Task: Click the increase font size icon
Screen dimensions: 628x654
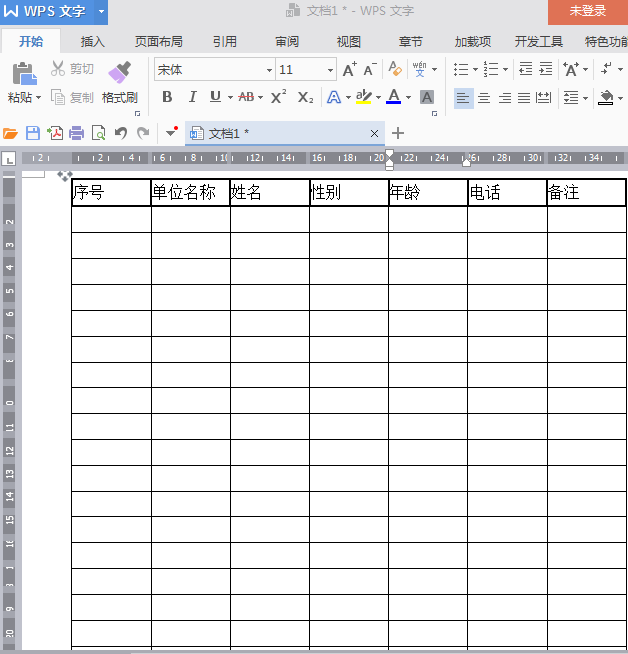Action: (x=349, y=70)
